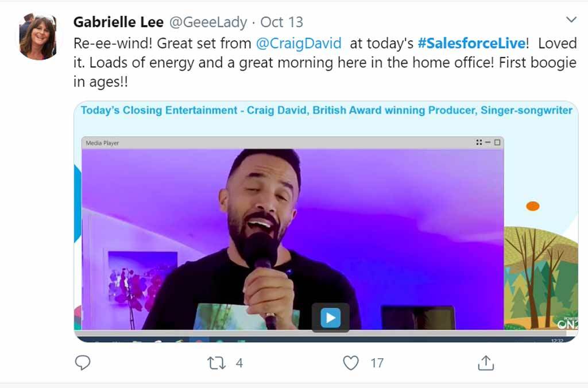Visit the @GeeeLady handle
Image resolution: width=588 pixels, height=388 pixels.
click(x=208, y=22)
